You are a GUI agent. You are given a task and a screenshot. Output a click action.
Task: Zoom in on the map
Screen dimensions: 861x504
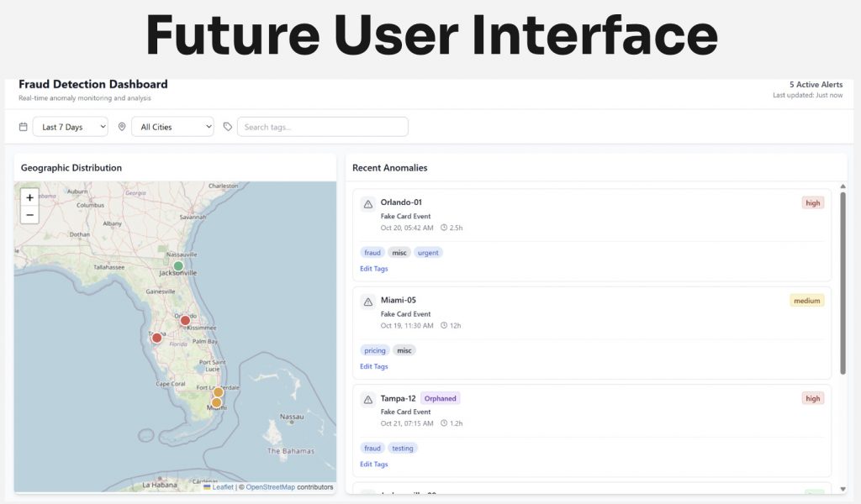(x=29, y=198)
